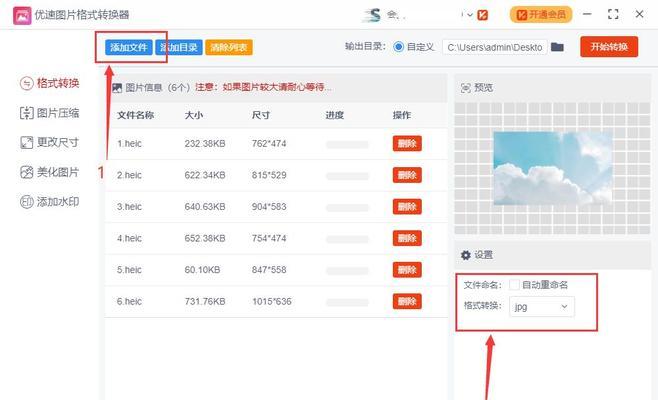Viewport: 658px width, 400px height.
Task: Click the progress bar of 6.heic
Action: pos(347,302)
